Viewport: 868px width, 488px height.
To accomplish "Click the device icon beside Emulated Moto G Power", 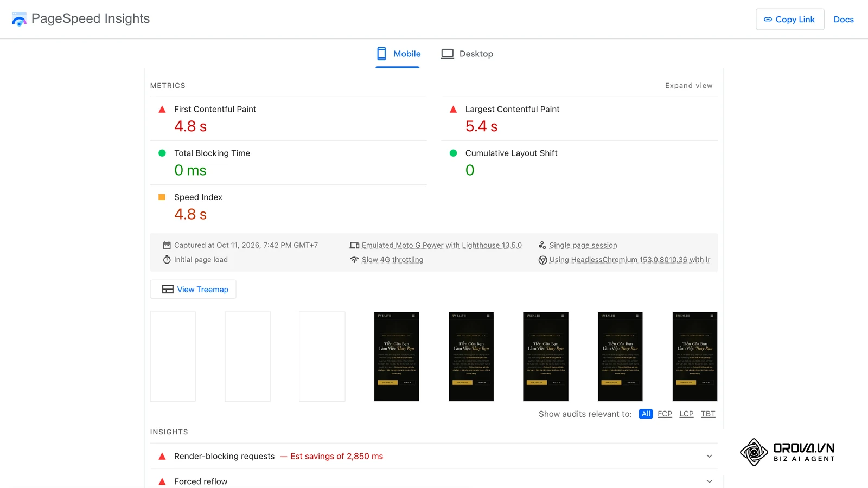I will click(x=354, y=245).
